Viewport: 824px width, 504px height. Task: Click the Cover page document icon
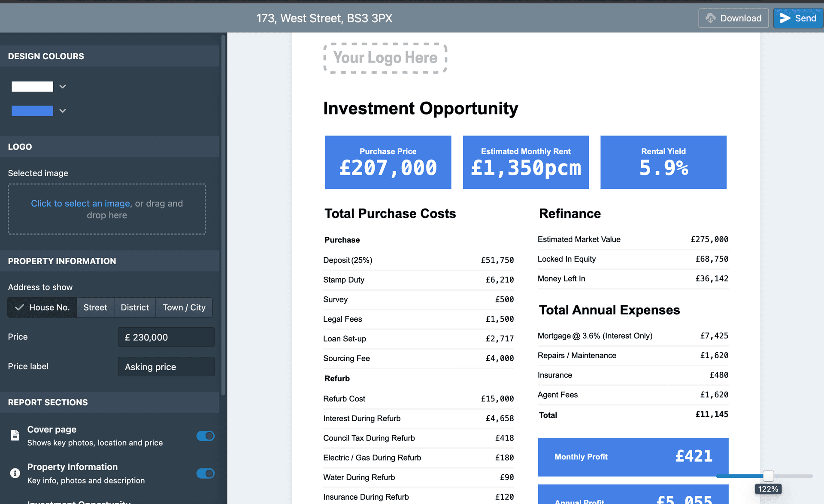15,435
